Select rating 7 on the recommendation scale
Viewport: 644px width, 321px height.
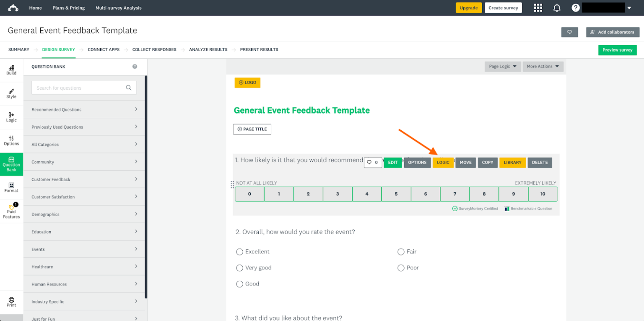(x=454, y=194)
